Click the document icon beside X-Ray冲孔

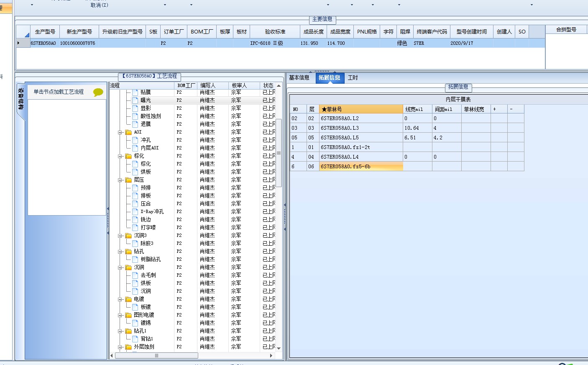(135, 211)
